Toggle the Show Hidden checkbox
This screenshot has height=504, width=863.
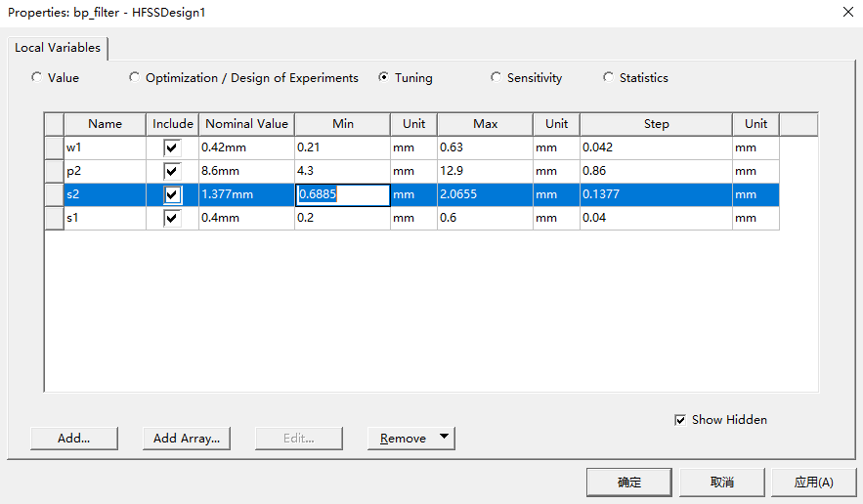(680, 420)
